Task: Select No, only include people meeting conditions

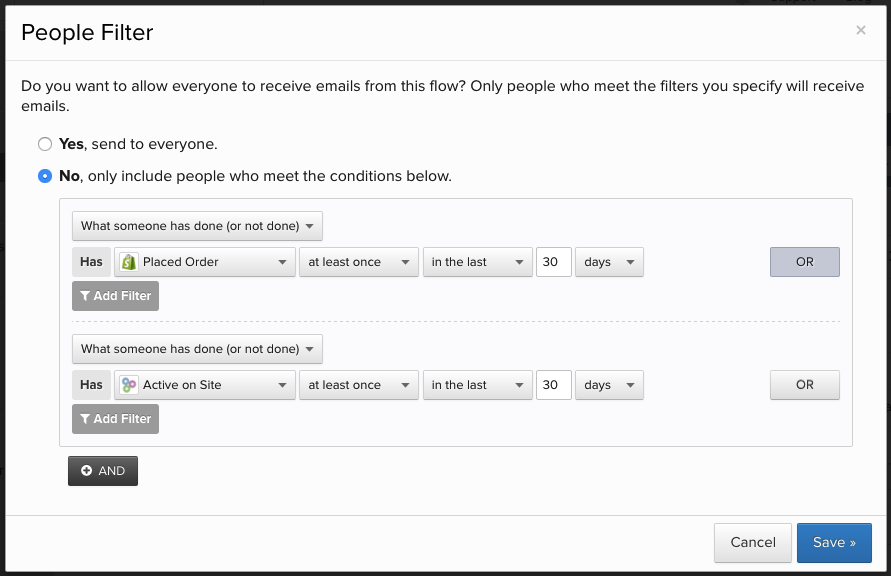Action: point(45,176)
